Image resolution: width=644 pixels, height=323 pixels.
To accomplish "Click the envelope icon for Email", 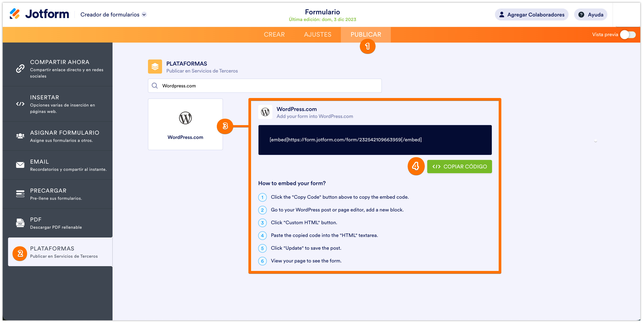I will point(20,165).
